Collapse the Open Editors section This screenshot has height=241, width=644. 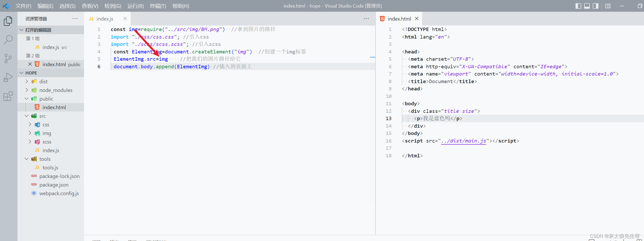pos(22,30)
